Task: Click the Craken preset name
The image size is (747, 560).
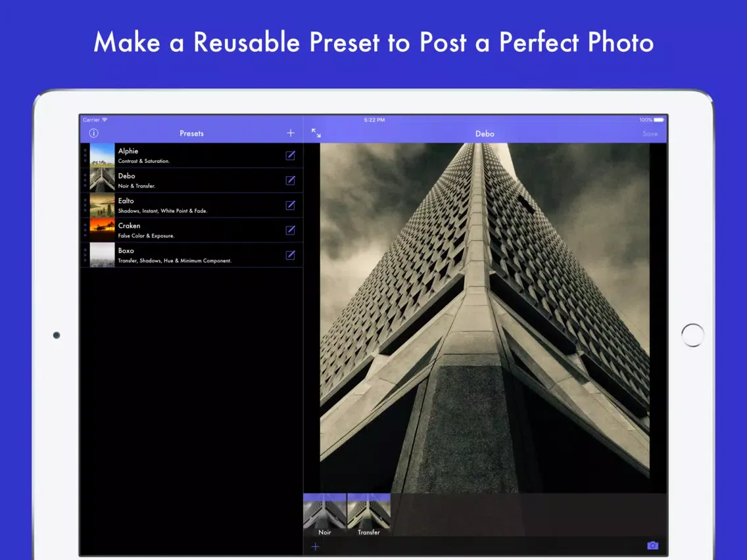Action: click(x=129, y=225)
